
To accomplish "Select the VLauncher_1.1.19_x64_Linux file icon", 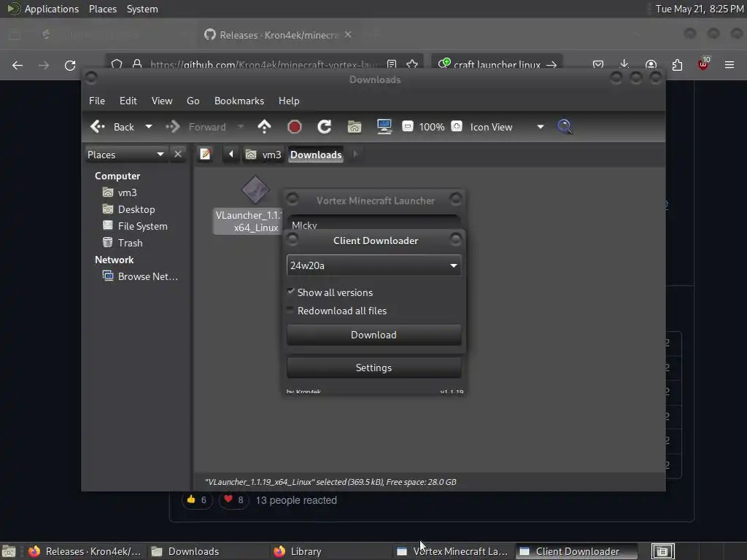I will pos(255,190).
